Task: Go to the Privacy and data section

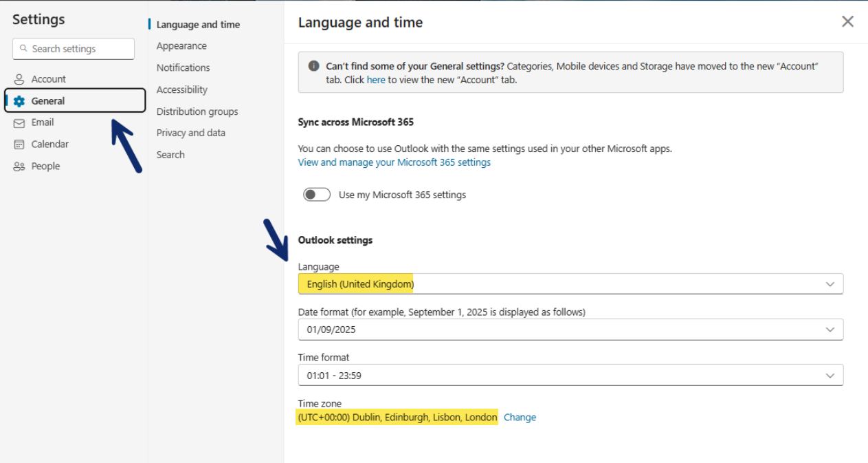Action: click(x=190, y=133)
